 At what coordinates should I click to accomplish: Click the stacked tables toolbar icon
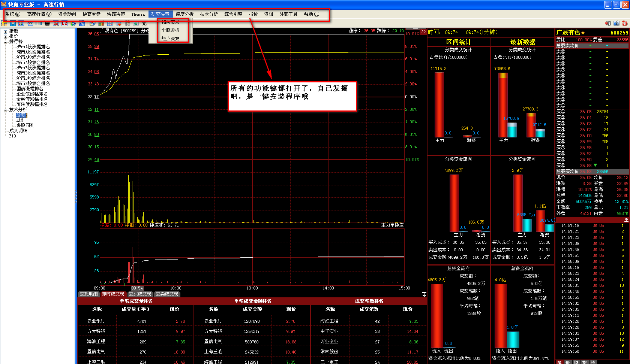[30, 23]
